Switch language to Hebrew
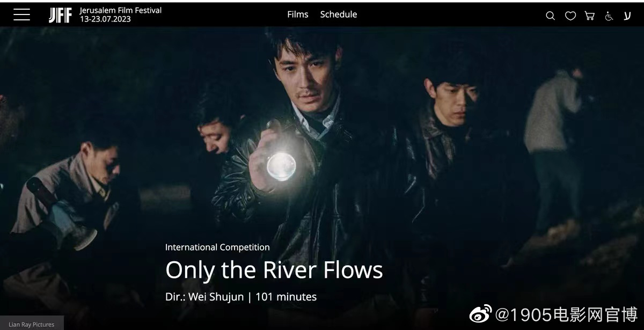The width and height of the screenshot is (644, 330). pyautogui.click(x=627, y=16)
